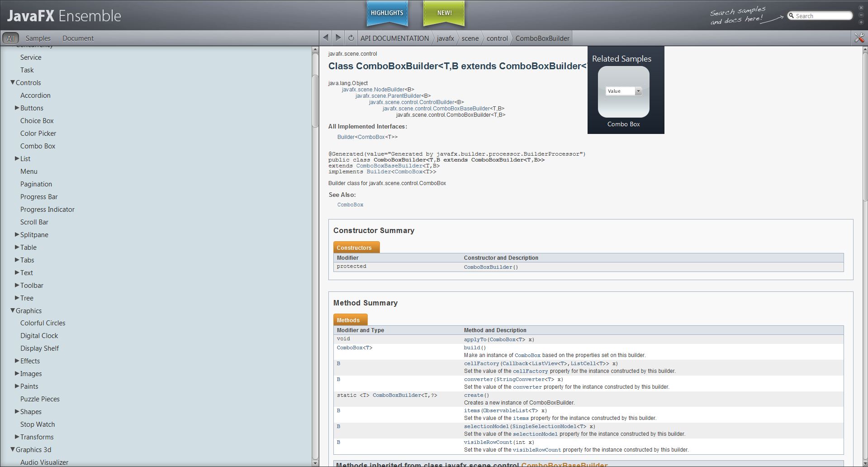Click the left tree panel scroll-down arrow
The image size is (868, 467).
(x=315, y=462)
